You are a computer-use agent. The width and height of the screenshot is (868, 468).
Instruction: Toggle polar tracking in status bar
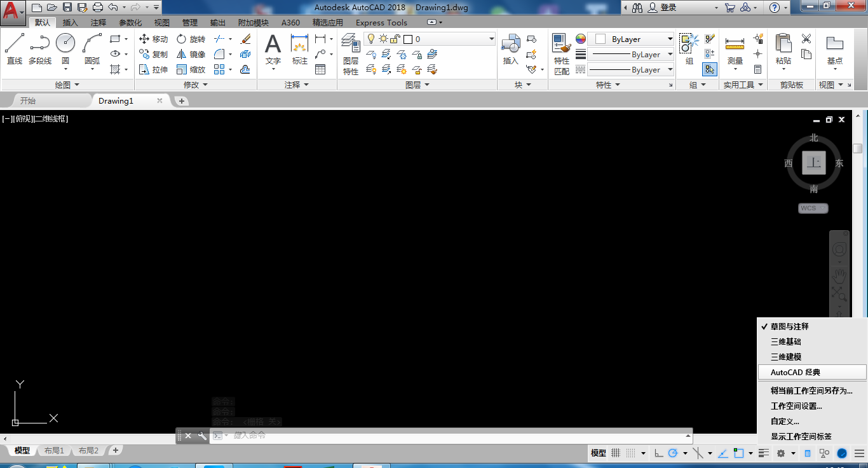[673, 453]
